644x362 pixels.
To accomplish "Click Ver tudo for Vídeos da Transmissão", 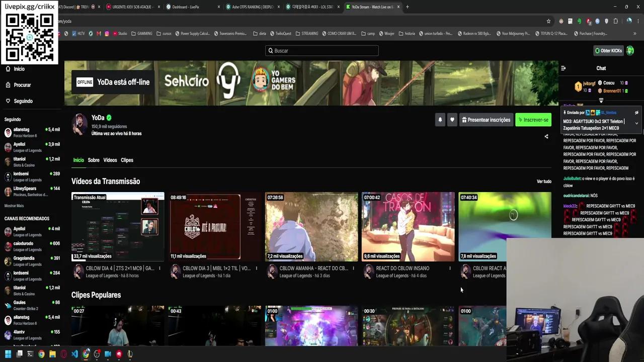I will 544,182.
